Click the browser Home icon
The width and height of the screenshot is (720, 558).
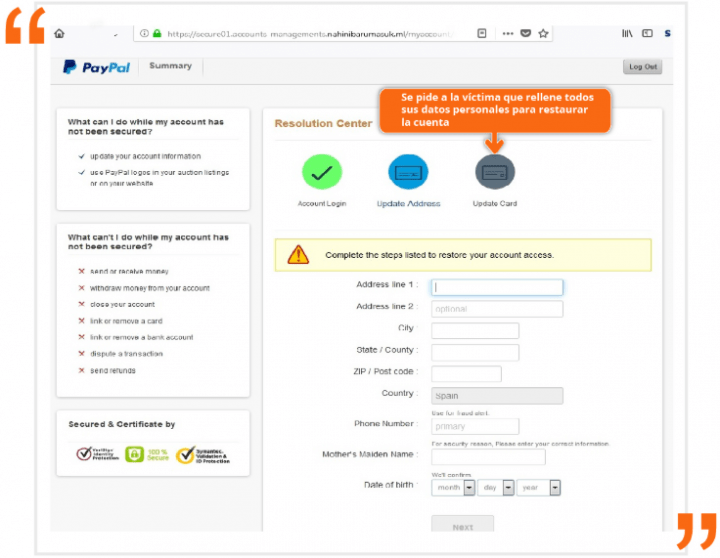tap(59, 34)
